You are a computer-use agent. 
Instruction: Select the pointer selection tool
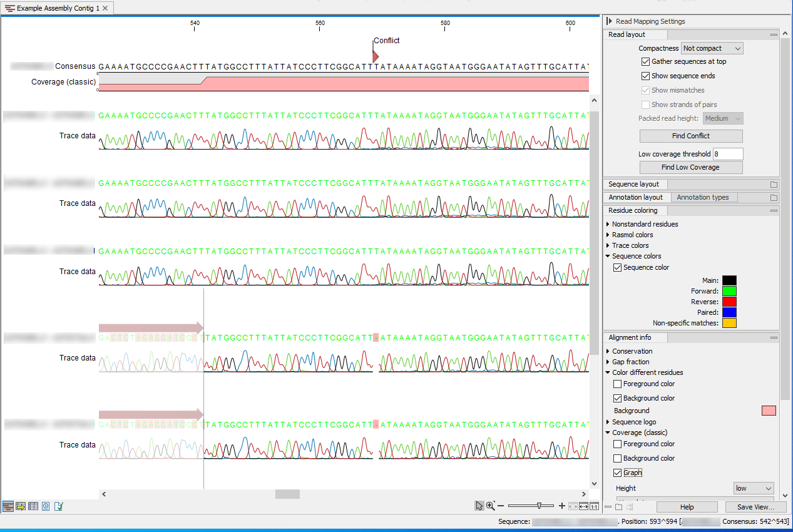(479, 506)
